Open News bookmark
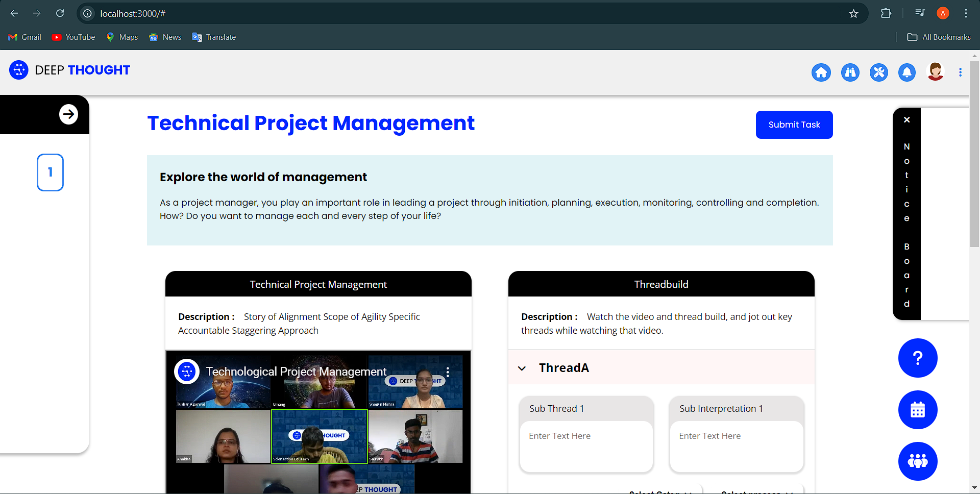 [x=165, y=37]
